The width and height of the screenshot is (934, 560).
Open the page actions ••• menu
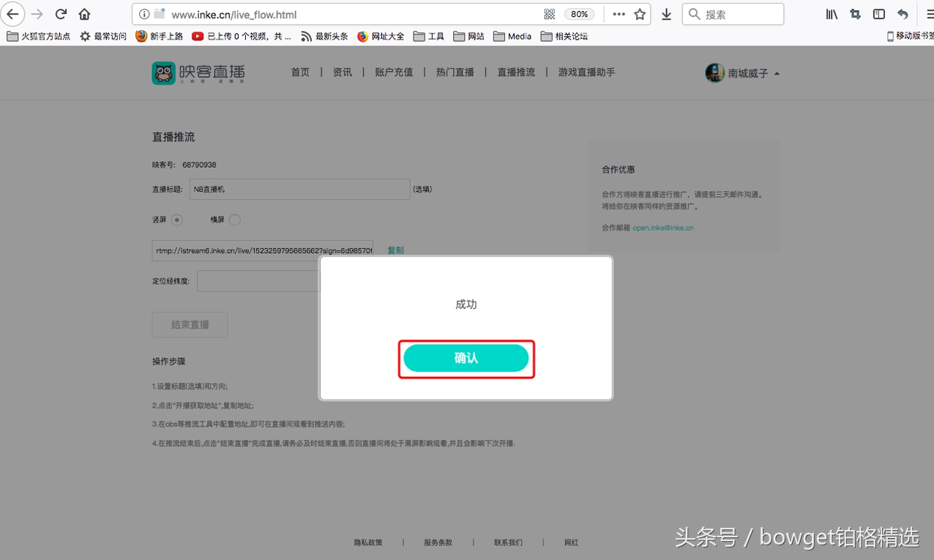click(619, 13)
